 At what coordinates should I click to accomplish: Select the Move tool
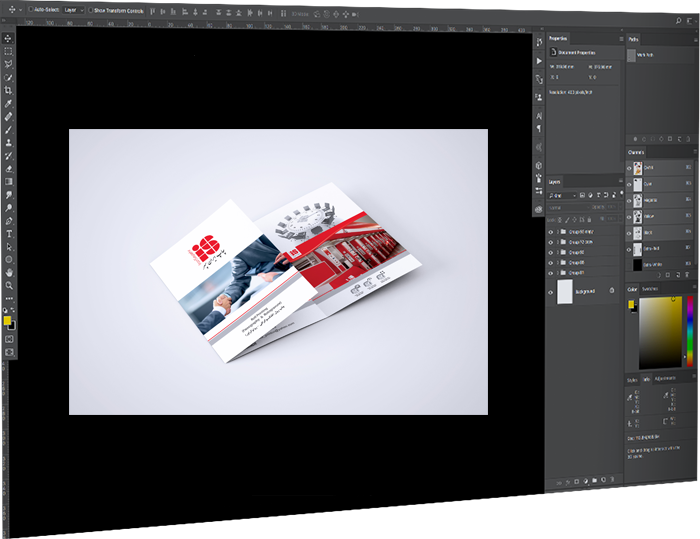9,38
